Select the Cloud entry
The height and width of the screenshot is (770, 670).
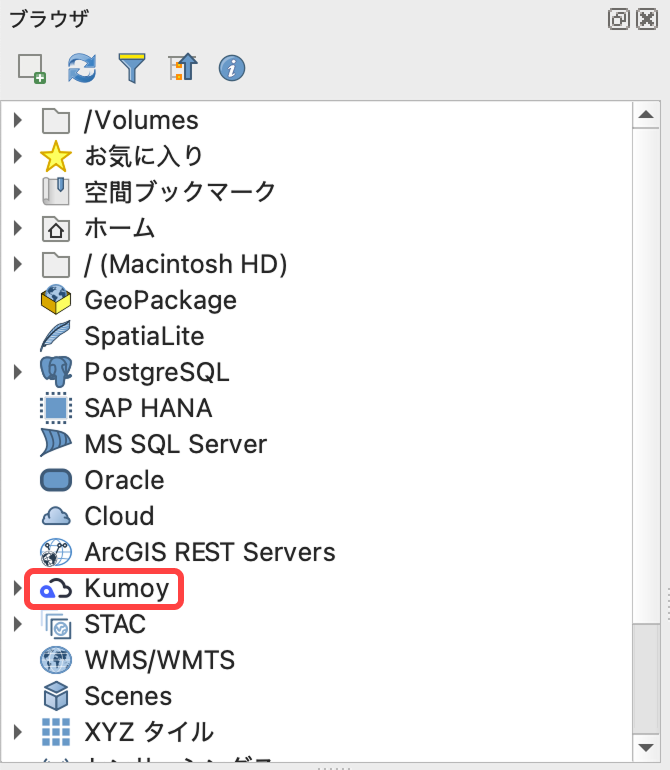(x=119, y=516)
